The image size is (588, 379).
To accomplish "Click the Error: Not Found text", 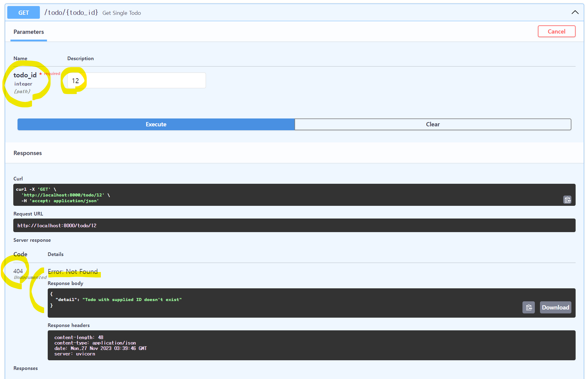I will [x=73, y=271].
